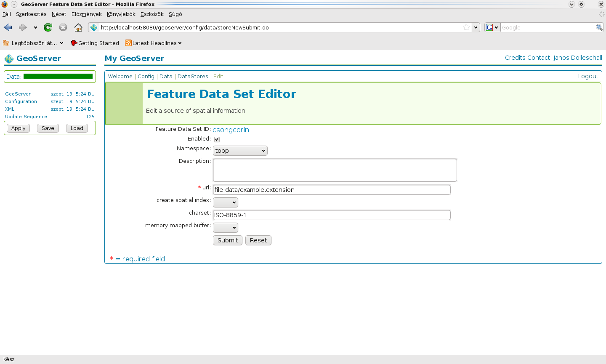Click the Getting Started bookmark icon
The image size is (606, 364).
coord(74,43)
